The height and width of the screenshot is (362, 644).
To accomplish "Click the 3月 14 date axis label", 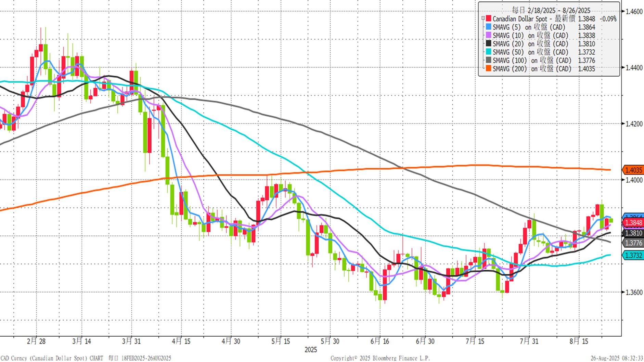I will [x=82, y=341].
